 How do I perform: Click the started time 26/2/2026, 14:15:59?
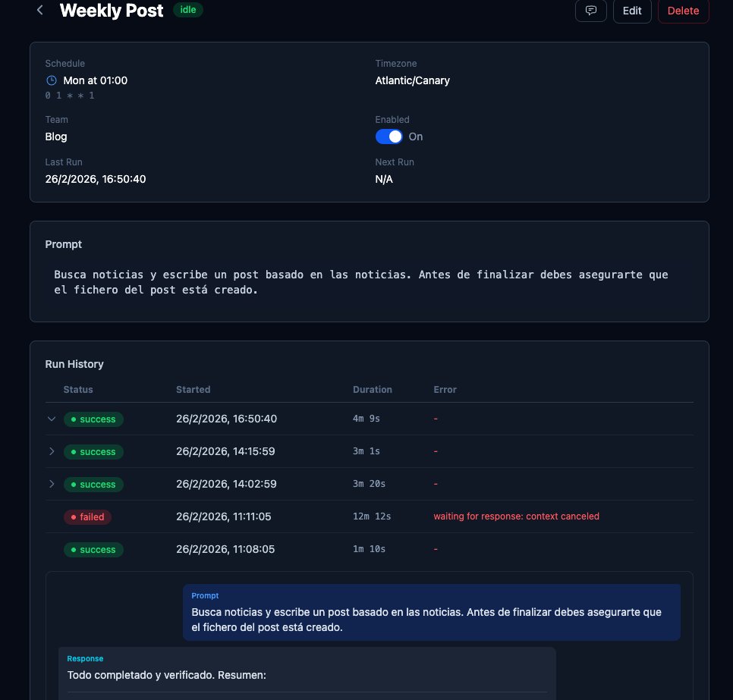click(225, 451)
